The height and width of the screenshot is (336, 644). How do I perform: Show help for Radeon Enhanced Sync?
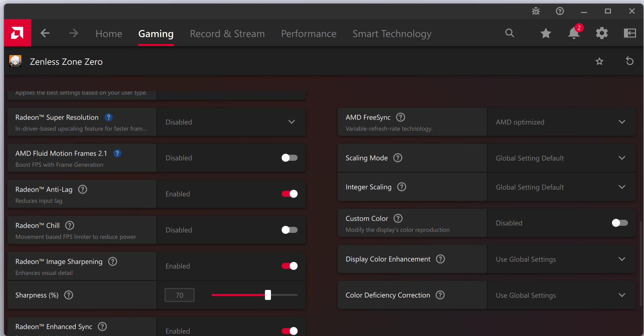pyautogui.click(x=102, y=326)
